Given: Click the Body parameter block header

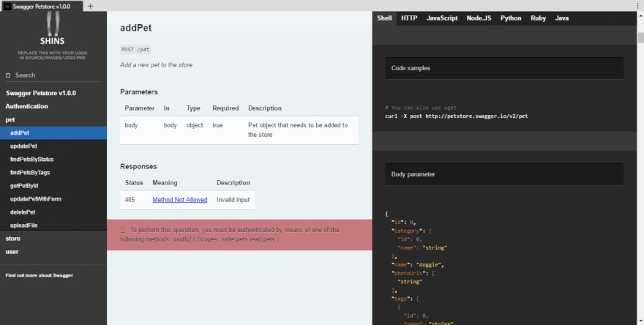Looking at the screenshot, I should pyautogui.click(x=504, y=174).
